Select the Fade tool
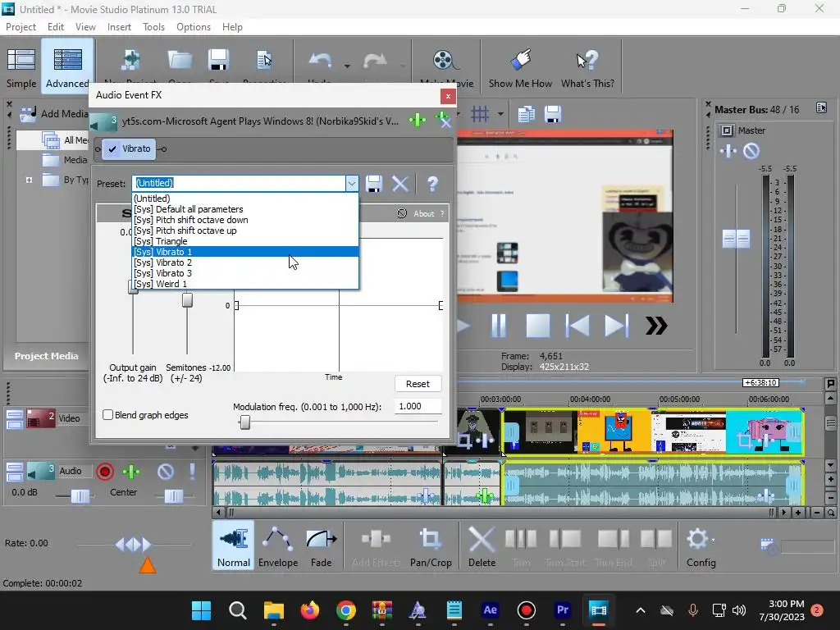 [321, 546]
